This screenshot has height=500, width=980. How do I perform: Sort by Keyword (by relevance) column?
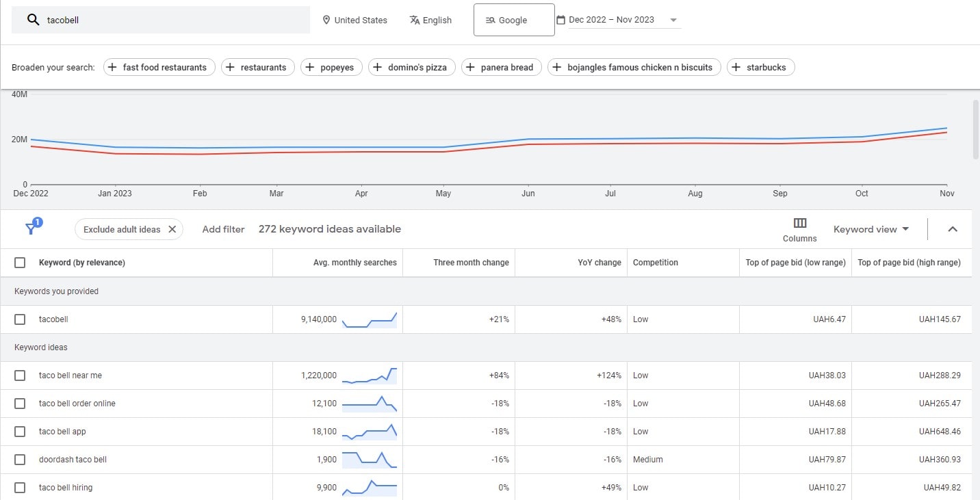[x=82, y=263]
